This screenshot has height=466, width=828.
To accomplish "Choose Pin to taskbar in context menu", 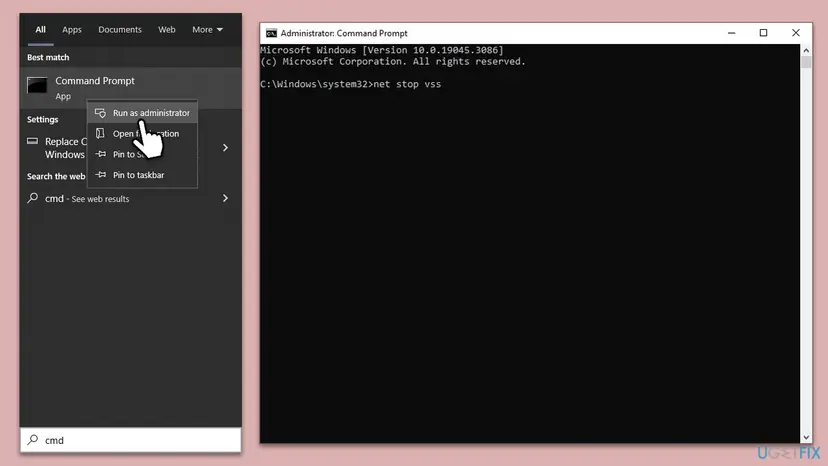I will point(143,175).
